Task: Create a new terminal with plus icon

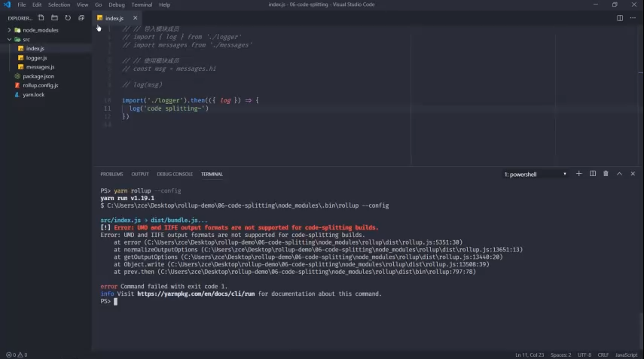Action: 578,174
